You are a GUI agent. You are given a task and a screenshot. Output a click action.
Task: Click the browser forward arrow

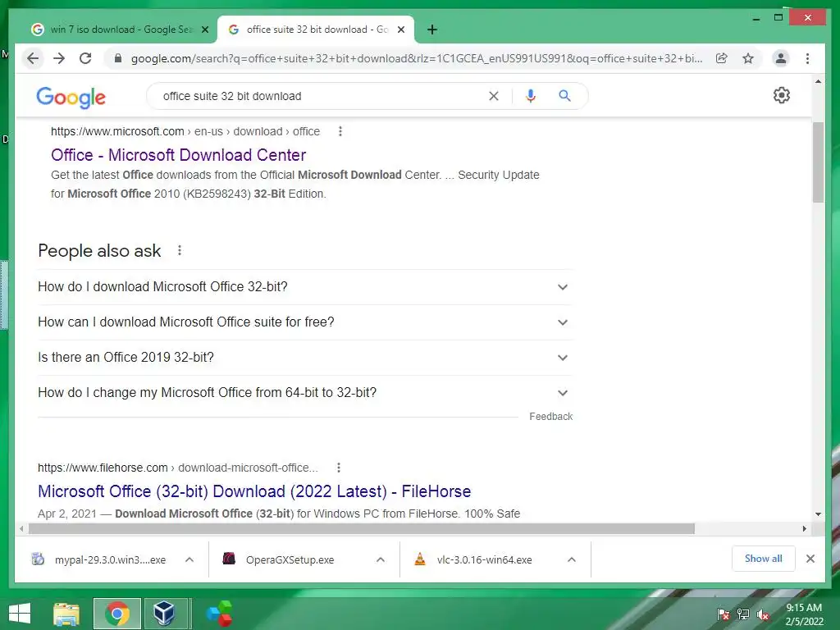click(x=59, y=58)
